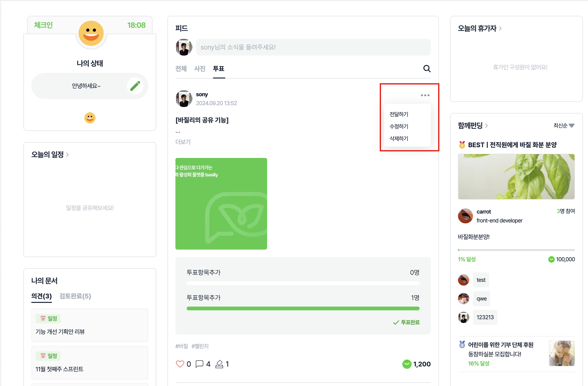Click the small smiley emoji under status
The width and height of the screenshot is (588, 386).
click(90, 118)
